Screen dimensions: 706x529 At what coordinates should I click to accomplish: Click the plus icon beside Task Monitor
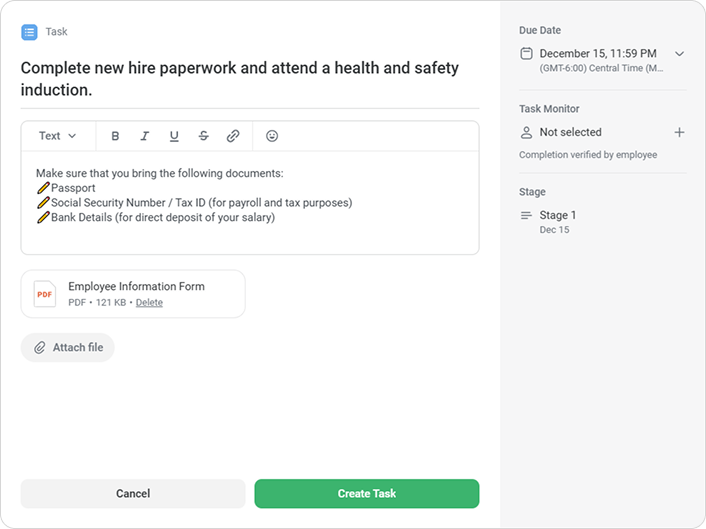pos(679,132)
